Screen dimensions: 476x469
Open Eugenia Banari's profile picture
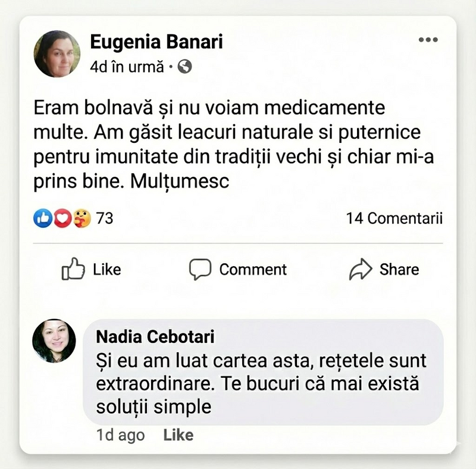(57, 54)
